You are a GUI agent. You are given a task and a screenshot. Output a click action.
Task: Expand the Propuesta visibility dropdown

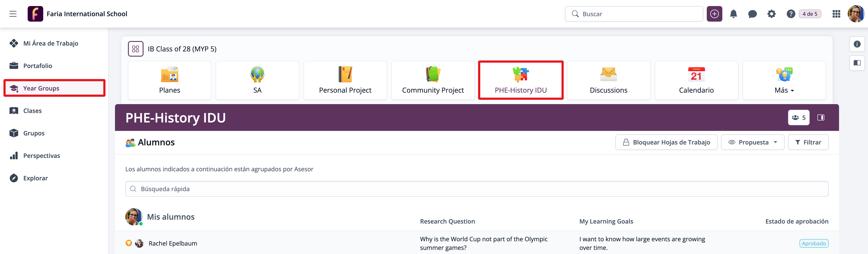(752, 142)
